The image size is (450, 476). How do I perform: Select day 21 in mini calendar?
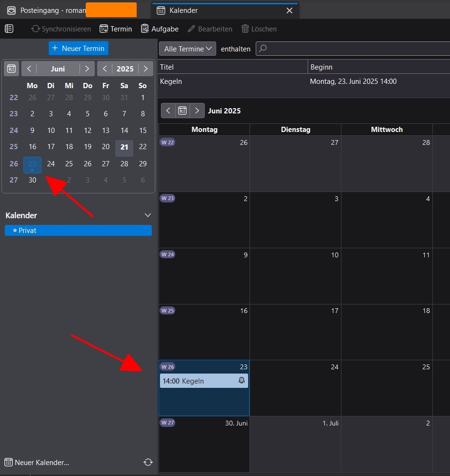(124, 147)
